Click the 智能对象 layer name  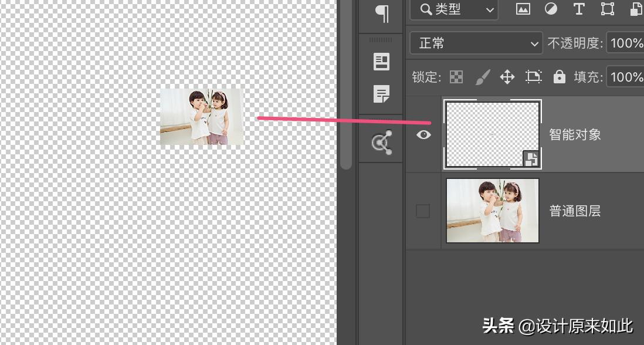(575, 135)
